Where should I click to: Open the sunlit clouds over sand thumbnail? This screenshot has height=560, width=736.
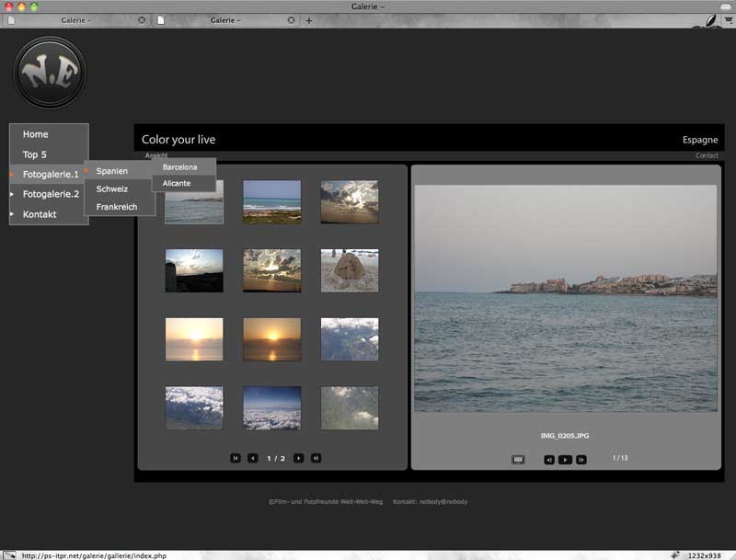[x=350, y=202]
